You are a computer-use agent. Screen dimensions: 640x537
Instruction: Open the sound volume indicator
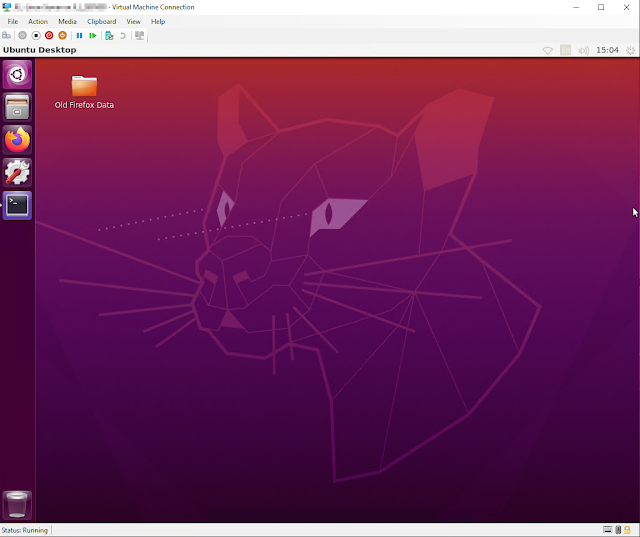(583, 50)
